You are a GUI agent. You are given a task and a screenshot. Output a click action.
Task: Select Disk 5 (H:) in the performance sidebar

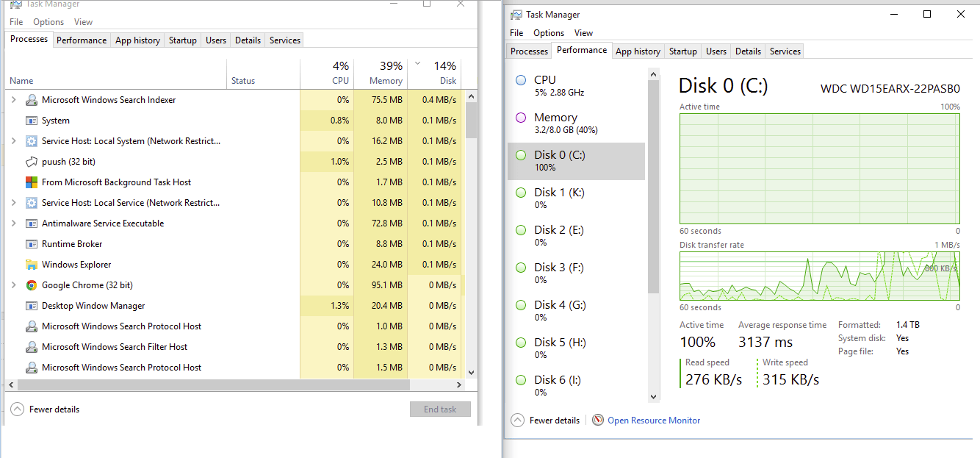576,348
